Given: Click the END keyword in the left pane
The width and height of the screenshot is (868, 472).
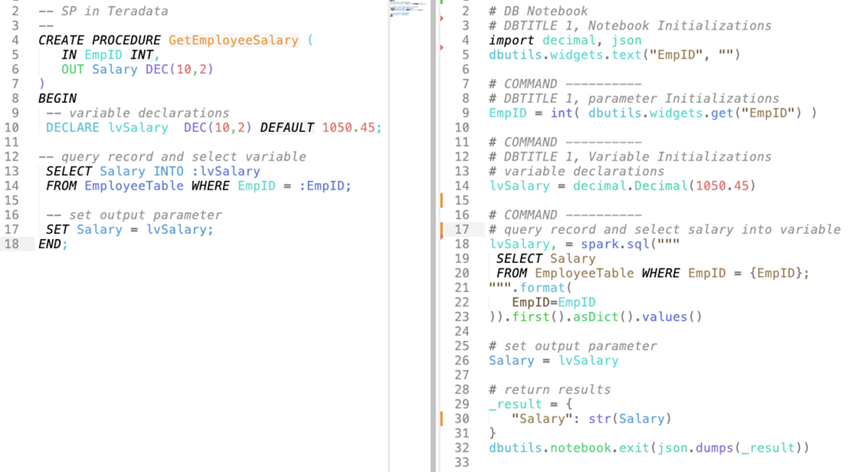Looking at the screenshot, I should (50, 244).
